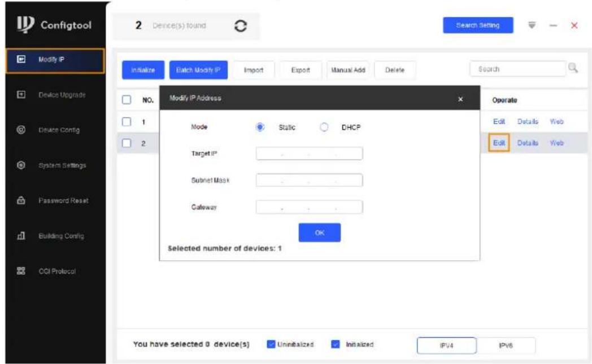Refresh the device list with the circular arrows icon
592x364 pixels.
pos(241,25)
